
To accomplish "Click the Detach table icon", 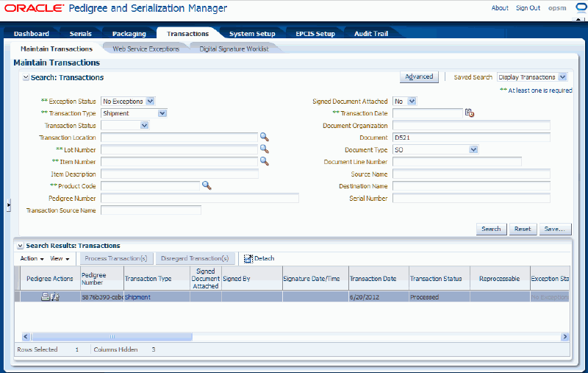I will tap(248, 258).
